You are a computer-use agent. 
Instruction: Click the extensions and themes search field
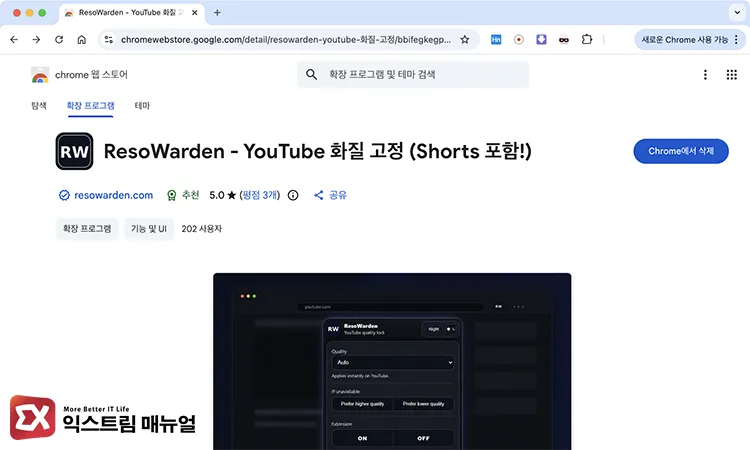pyautogui.click(x=413, y=75)
